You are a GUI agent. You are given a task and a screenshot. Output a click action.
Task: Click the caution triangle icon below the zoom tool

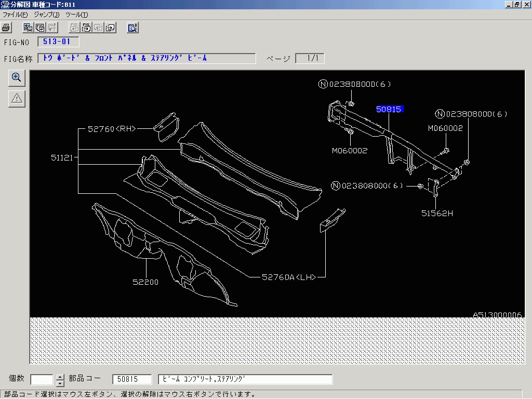[16, 99]
